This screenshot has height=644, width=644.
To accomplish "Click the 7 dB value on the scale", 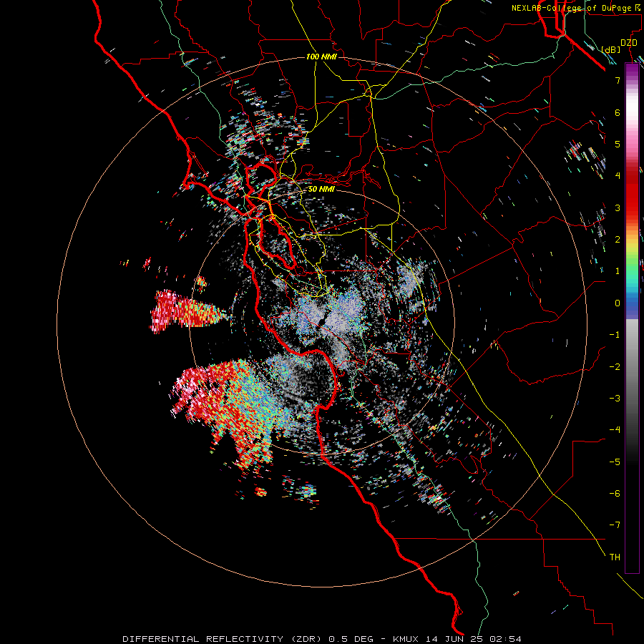I will (618, 80).
